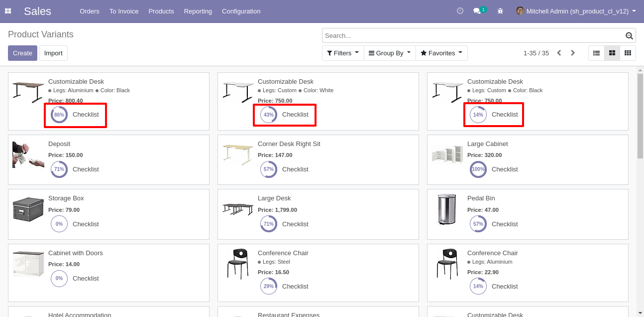Click Corner Desk Right Sit name
644x317 pixels.
click(x=289, y=144)
